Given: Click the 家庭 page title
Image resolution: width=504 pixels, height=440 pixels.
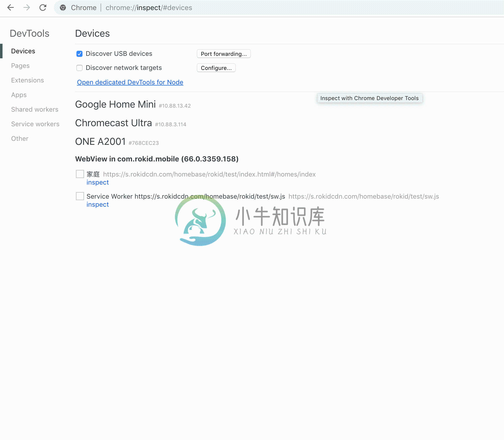Looking at the screenshot, I should click(x=93, y=174).
